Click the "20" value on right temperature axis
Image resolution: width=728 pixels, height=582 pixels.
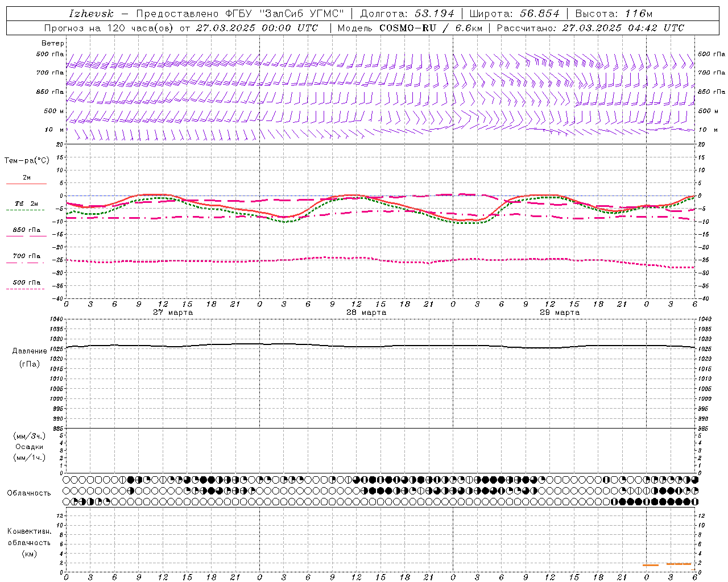click(701, 144)
